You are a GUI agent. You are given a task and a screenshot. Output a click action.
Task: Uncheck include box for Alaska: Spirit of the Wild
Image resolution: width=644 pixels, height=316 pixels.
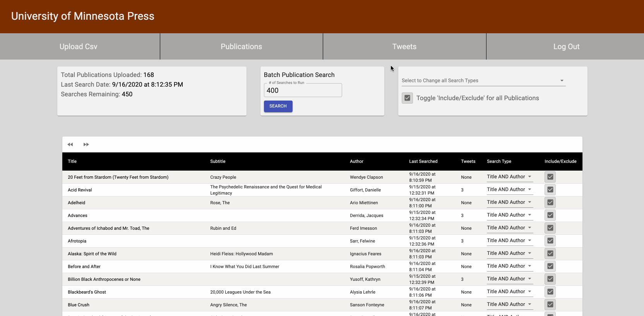point(550,254)
